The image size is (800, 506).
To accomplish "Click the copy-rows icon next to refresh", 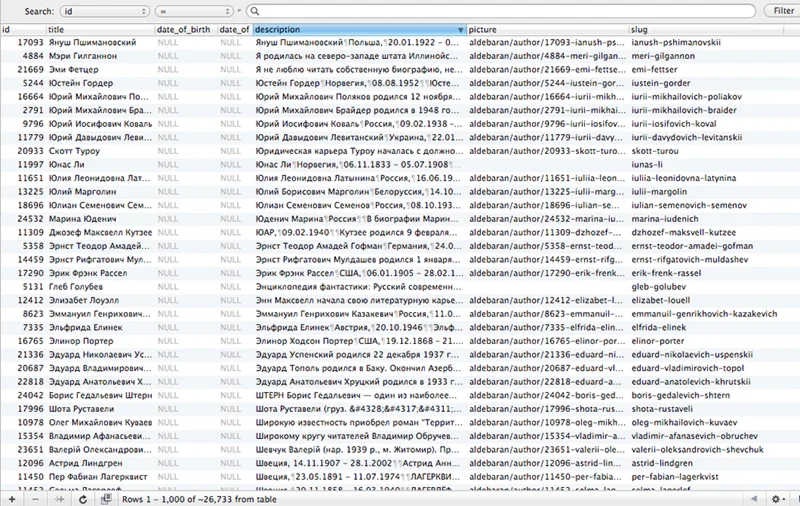I will (x=106, y=499).
